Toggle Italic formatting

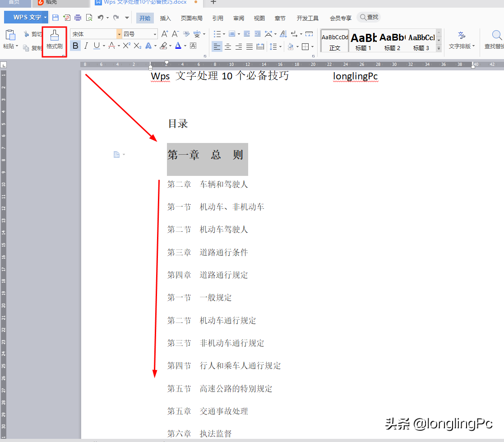click(86, 46)
